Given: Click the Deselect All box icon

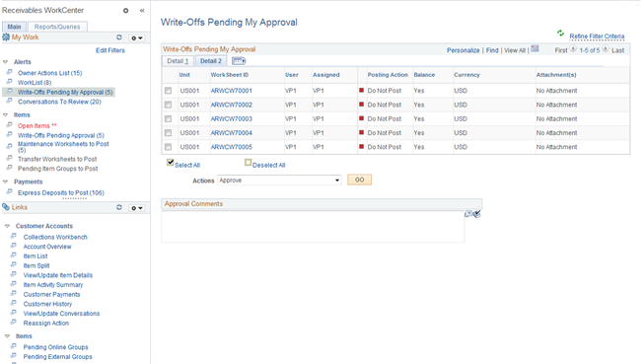Looking at the screenshot, I should point(248,163).
